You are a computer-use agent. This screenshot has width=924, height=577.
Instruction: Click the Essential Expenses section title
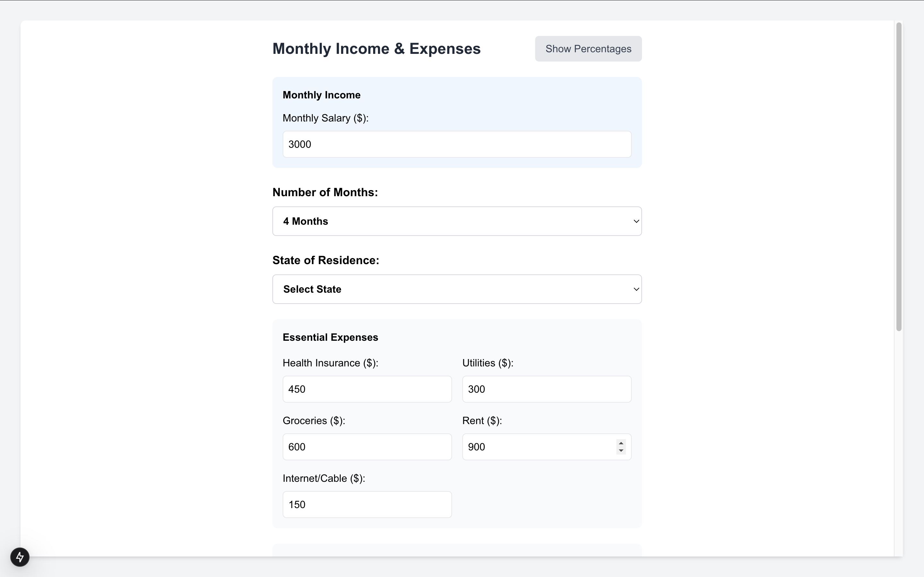330,337
